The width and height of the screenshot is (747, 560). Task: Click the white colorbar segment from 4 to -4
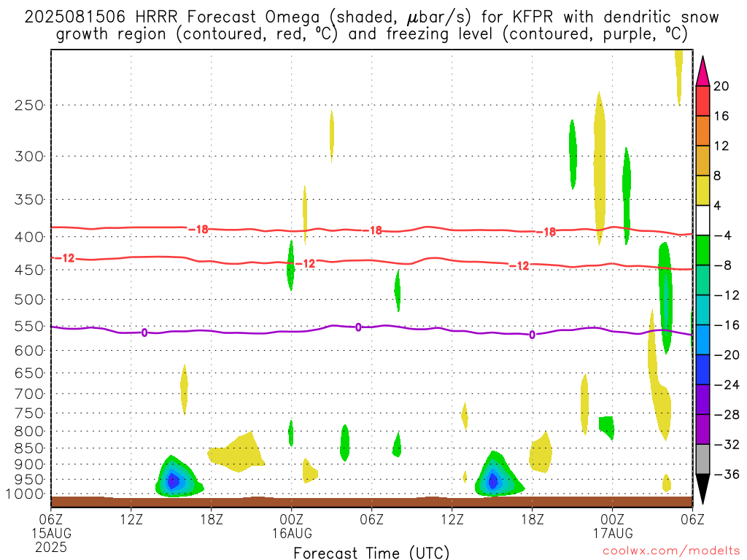point(703,220)
